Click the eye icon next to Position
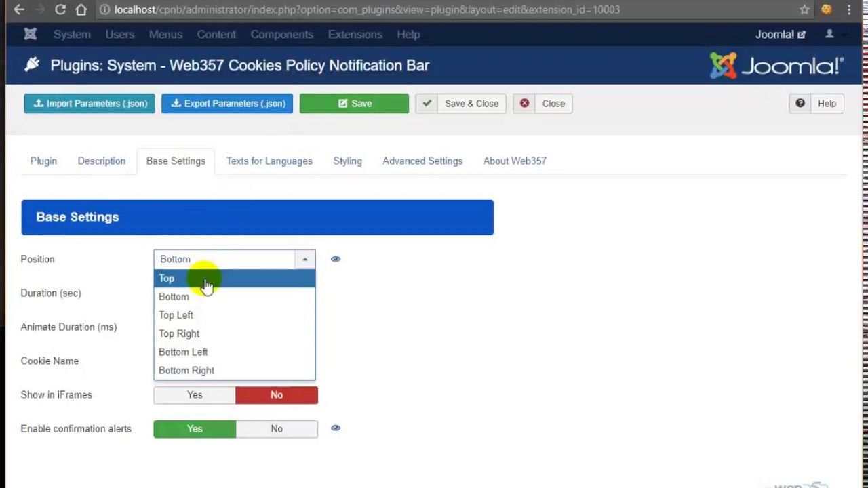 336,259
